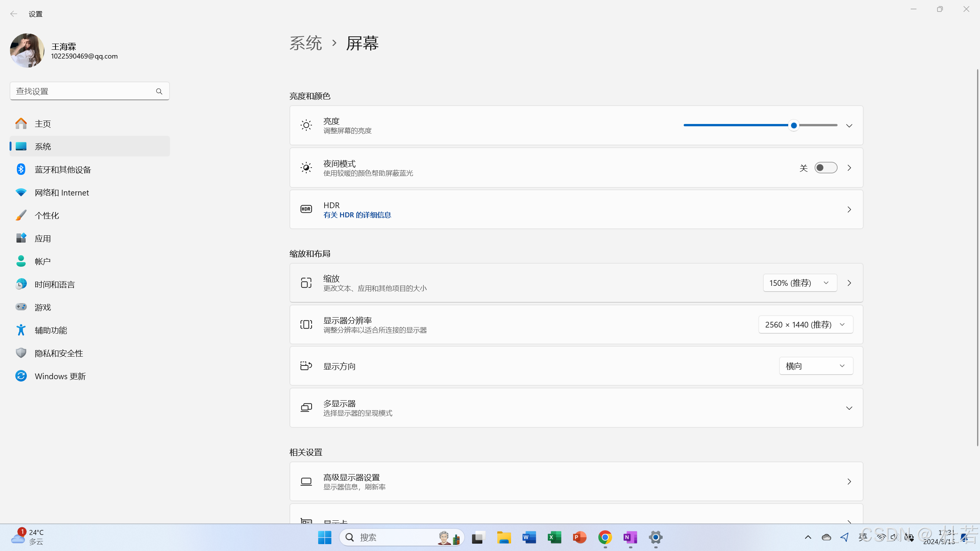Go to Windows 更新 page
The image size is (980, 551).
(60, 376)
